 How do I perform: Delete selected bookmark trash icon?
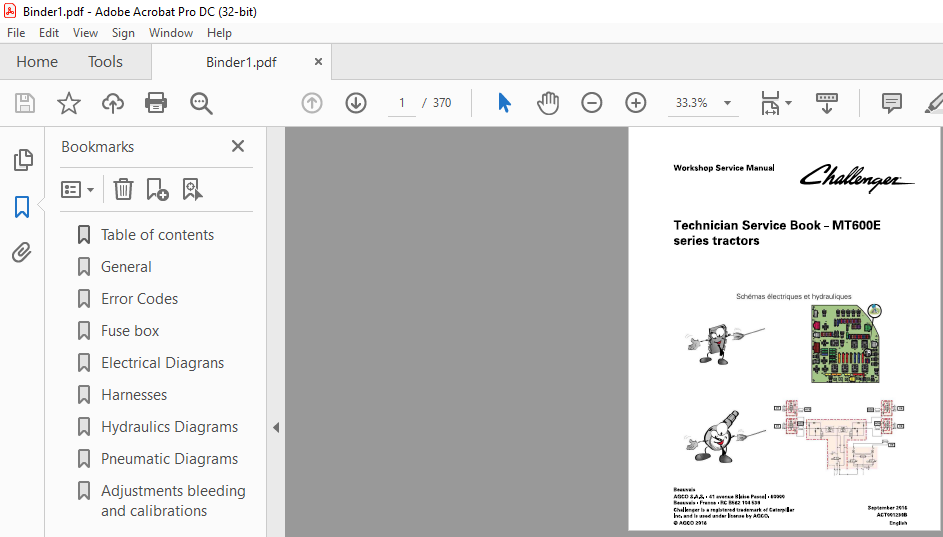click(123, 189)
